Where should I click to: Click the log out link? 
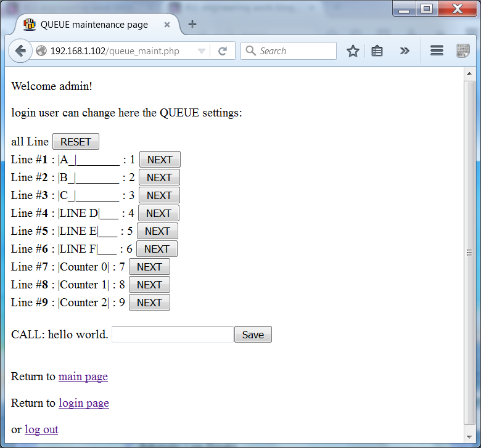41,430
